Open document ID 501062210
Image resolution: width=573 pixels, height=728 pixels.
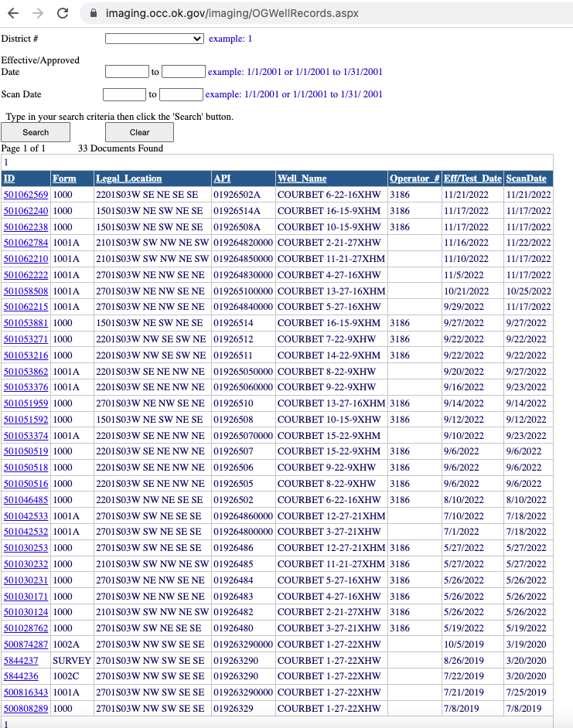coord(26,259)
